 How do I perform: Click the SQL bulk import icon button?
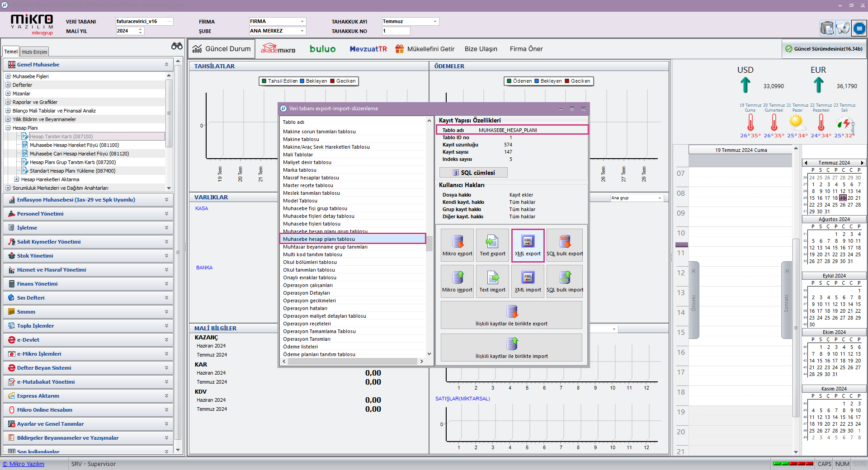tap(565, 281)
